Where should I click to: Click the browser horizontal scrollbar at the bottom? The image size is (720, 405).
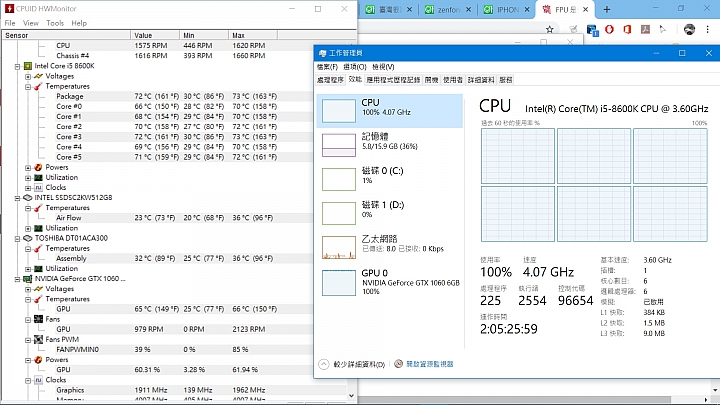[514, 400]
